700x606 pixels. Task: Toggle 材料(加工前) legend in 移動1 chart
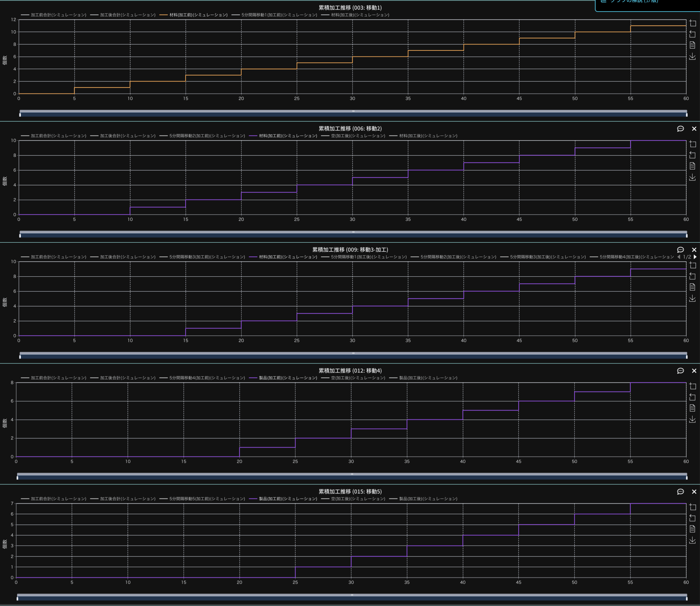click(x=198, y=15)
